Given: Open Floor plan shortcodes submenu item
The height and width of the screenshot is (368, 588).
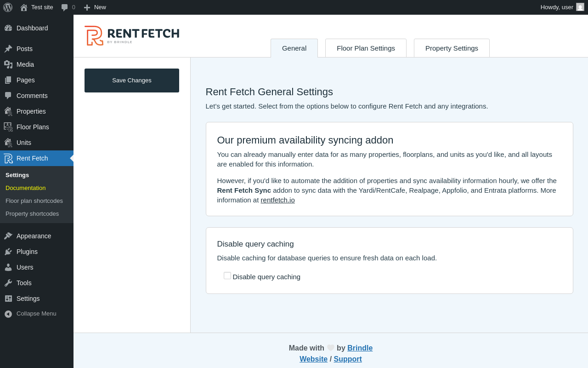Looking at the screenshot, I should [x=34, y=201].
